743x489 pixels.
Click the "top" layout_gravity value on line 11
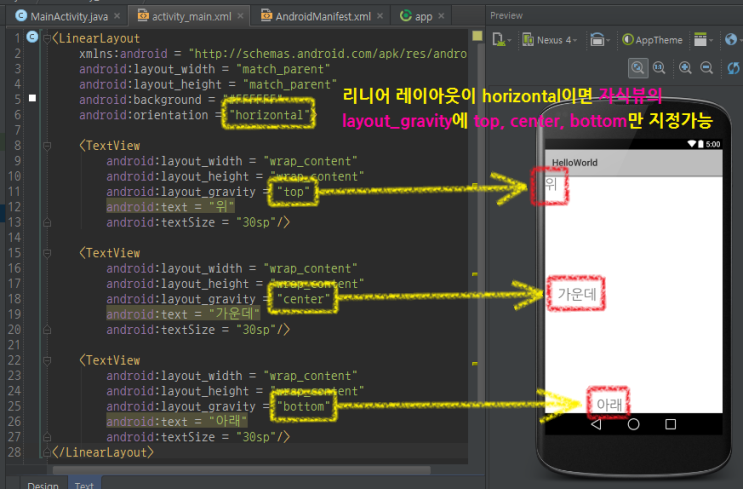(293, 192)
